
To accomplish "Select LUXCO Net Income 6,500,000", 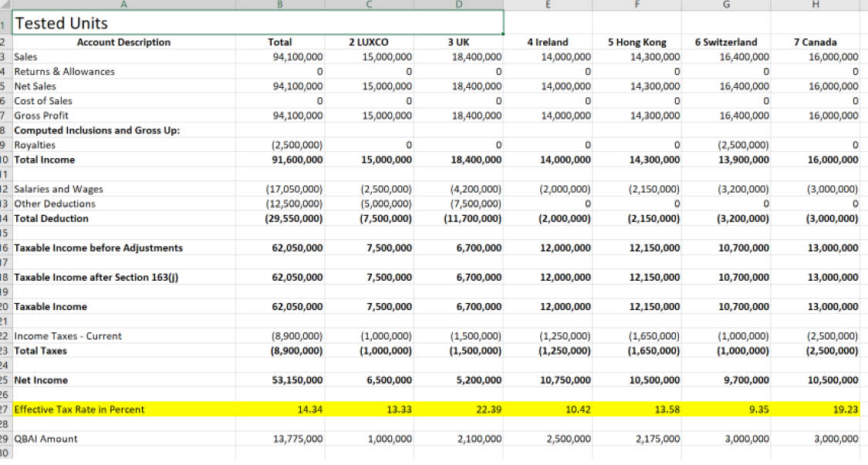I will point(370,379).
